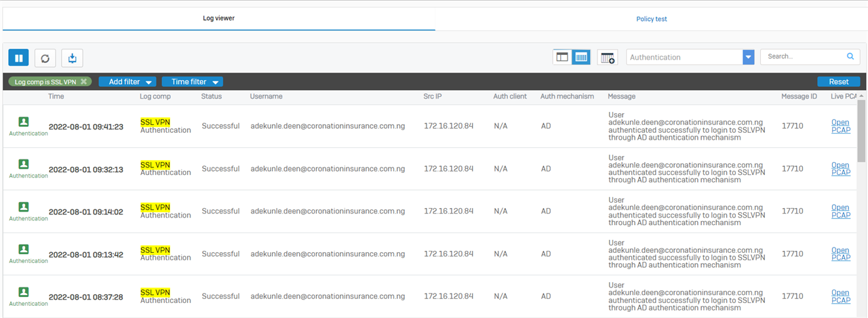
Task: Click the Authentication icon of the 08:37:28 row
Action: pyautogui.click(x=24, y=292)
